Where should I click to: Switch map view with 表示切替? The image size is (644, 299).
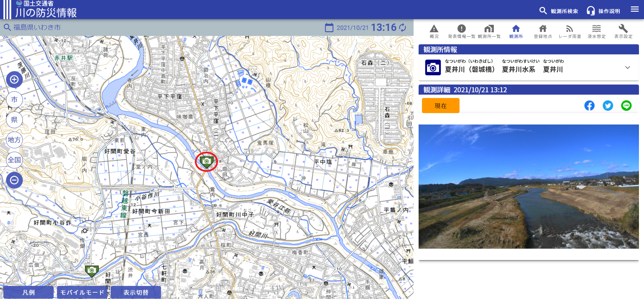coord(136,292)
